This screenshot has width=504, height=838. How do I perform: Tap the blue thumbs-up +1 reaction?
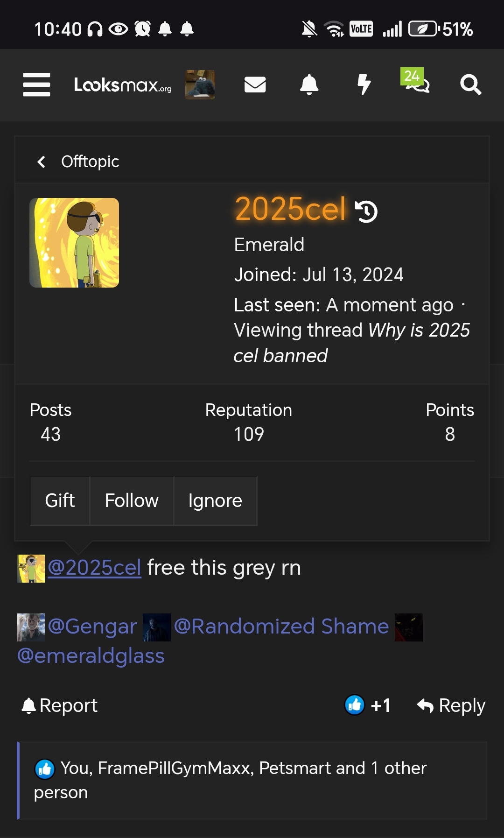[x=368, y=705]
